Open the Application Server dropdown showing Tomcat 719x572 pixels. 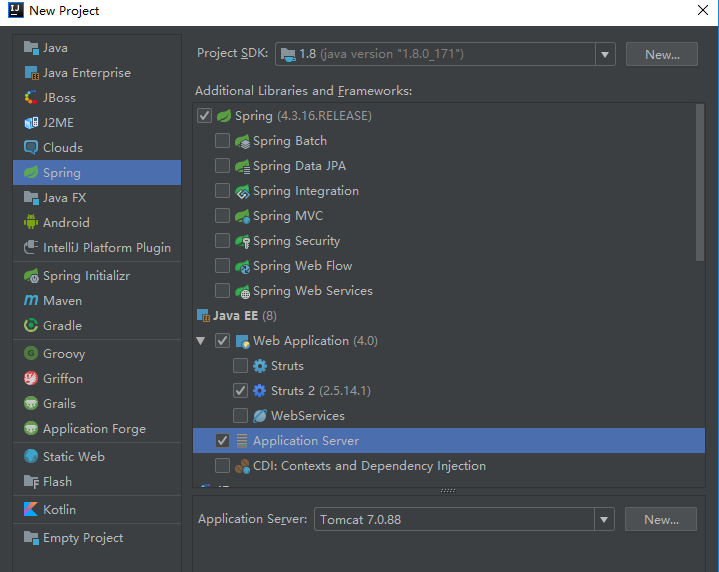(x=604, y=519)
